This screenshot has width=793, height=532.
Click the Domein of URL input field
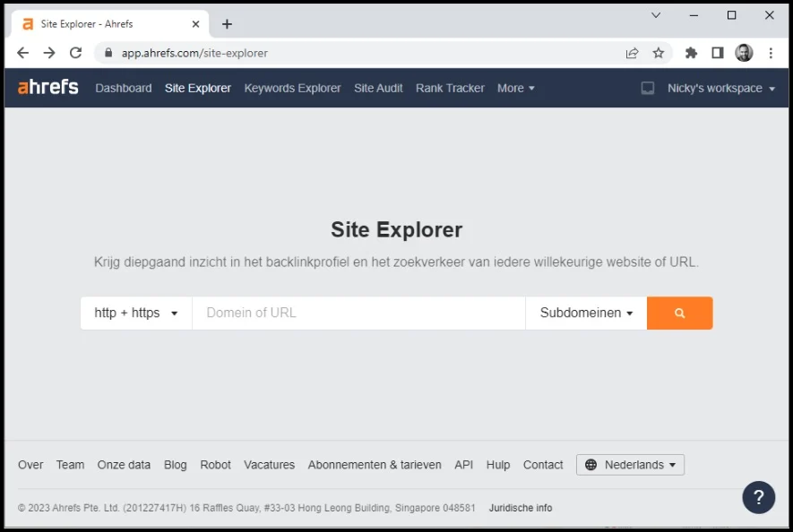358,313
